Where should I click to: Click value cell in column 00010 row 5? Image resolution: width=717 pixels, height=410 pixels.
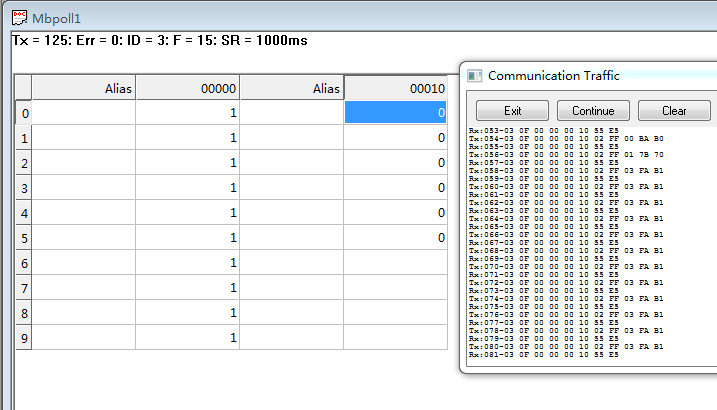click(x=395, y=238)
